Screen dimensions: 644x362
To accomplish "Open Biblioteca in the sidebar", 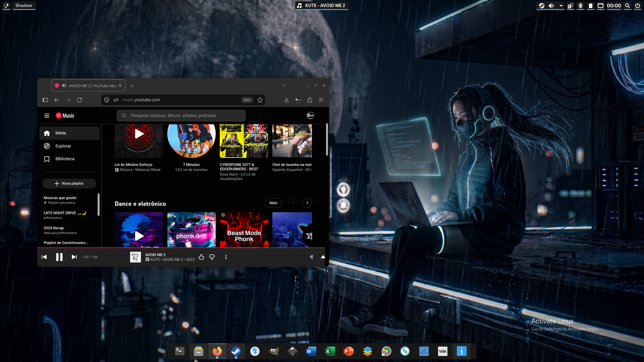I will [x=69, y=159].
